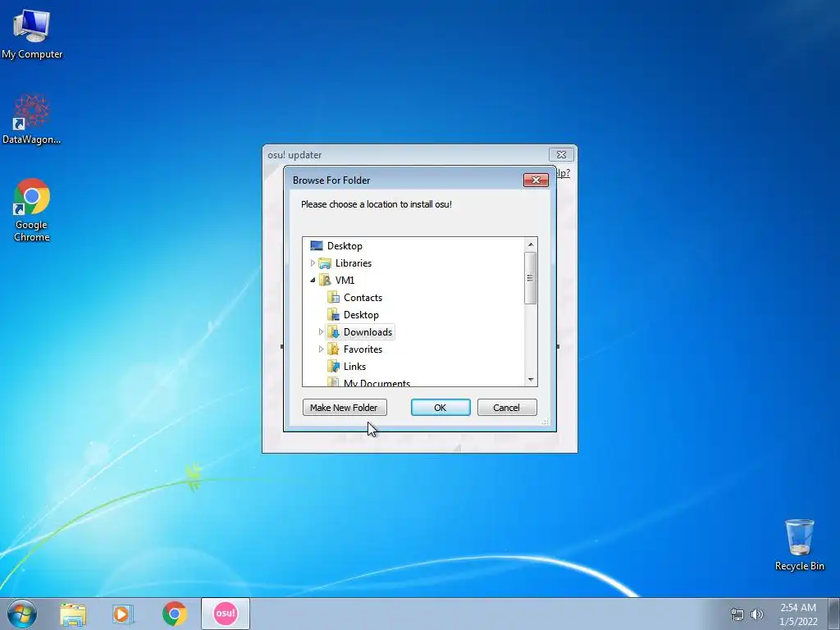Image resolution: width=840 pixels, height=630 pixels.
Task: Open Windows Explorer from the taskbar
Action: 73,614
